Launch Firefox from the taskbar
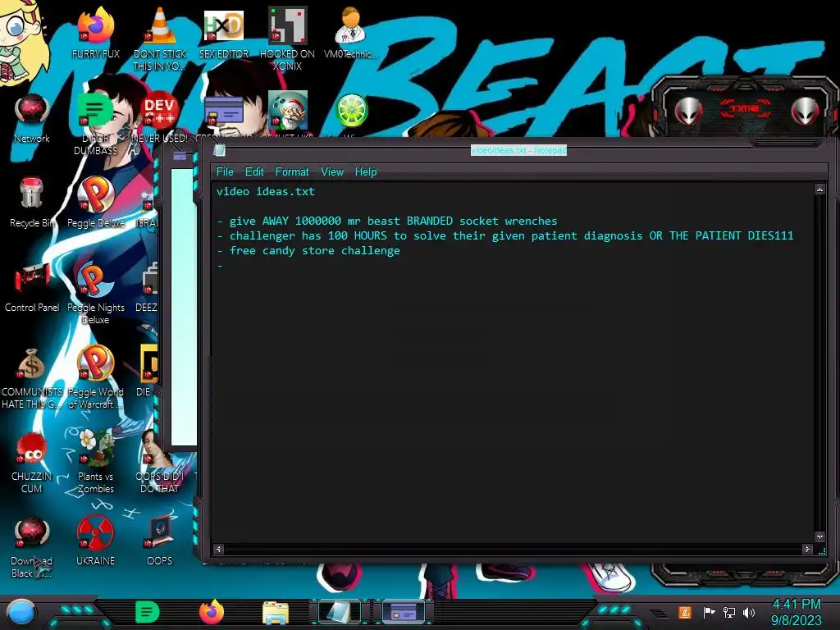The height and width of the screenshot is (630, 840). point(212,612)
